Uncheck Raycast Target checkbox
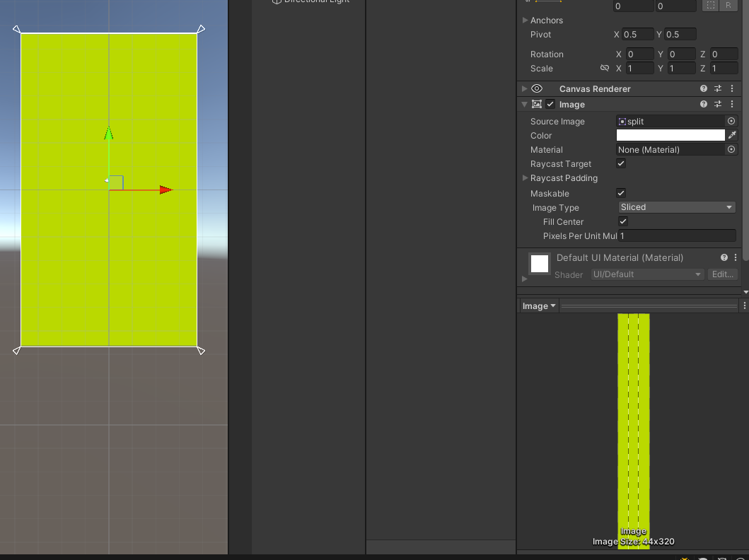Image resolution: width=749 pixels, height=560 pixels. coord(621,164)
